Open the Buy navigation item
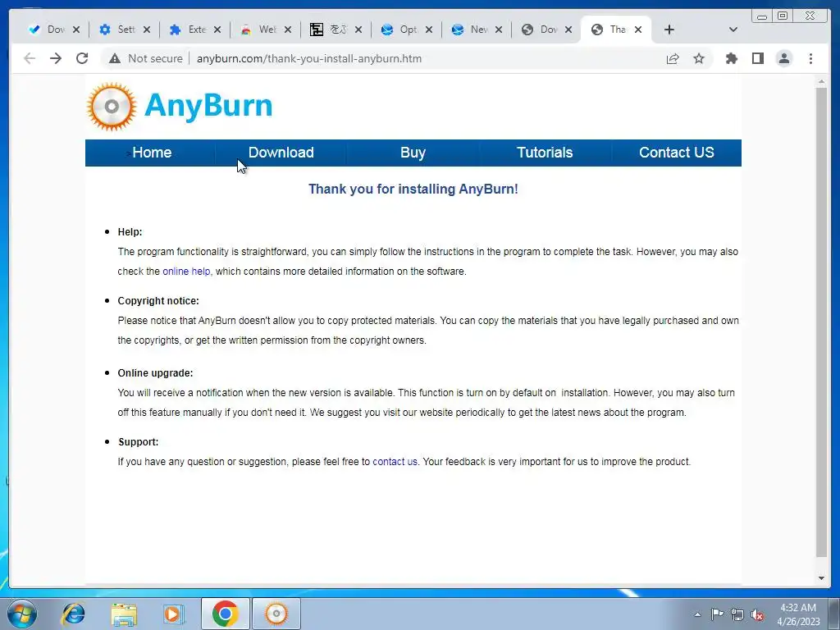This screenshot has width=840, height=630. pos(413,153)
